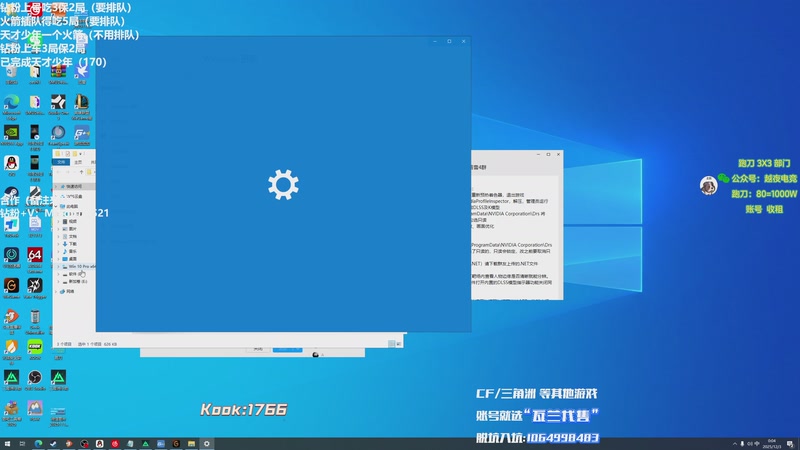
Task: Open the Microsoft Edge desktop shortcut
Action: 11,105
